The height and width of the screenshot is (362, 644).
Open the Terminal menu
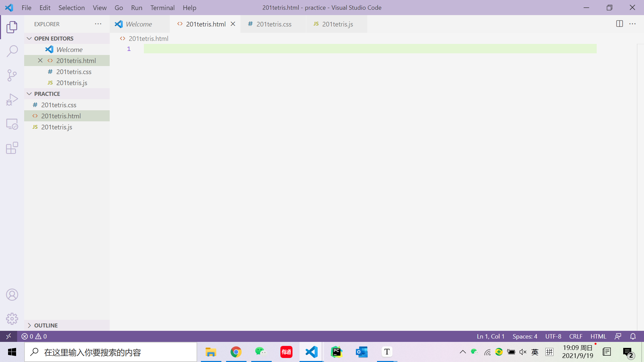point(162,7)
